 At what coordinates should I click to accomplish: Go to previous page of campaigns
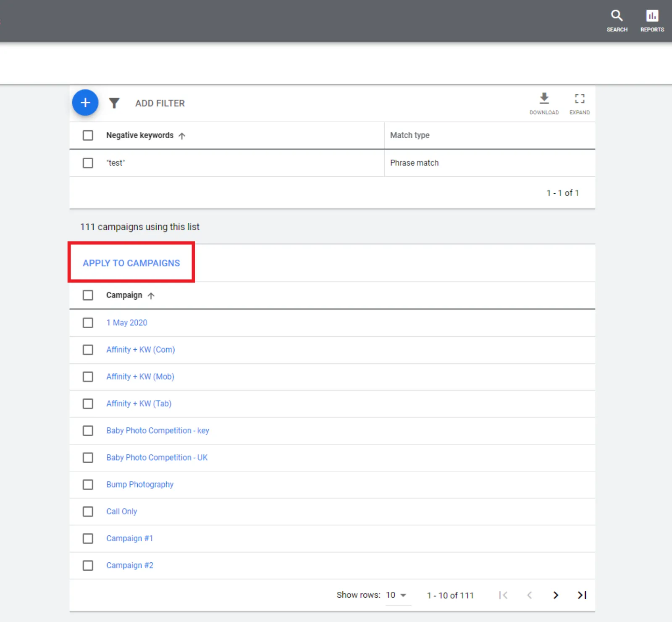tap(530, 595)
